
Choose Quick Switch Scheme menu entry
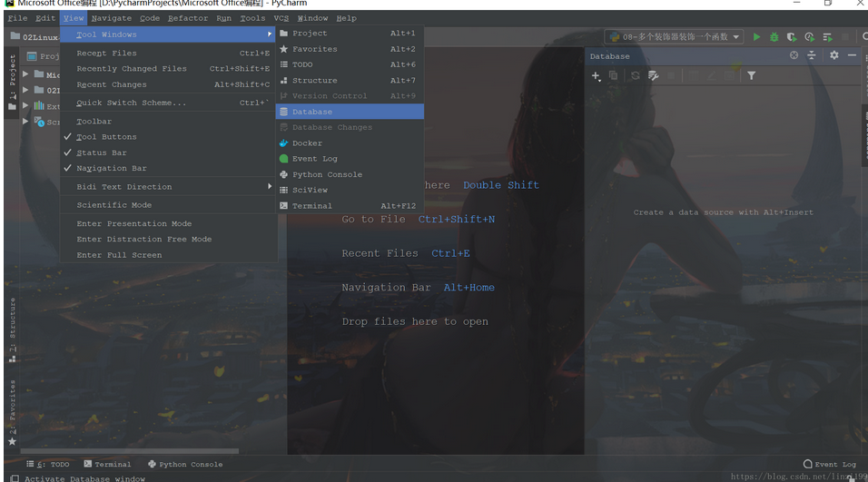point(168,103)
